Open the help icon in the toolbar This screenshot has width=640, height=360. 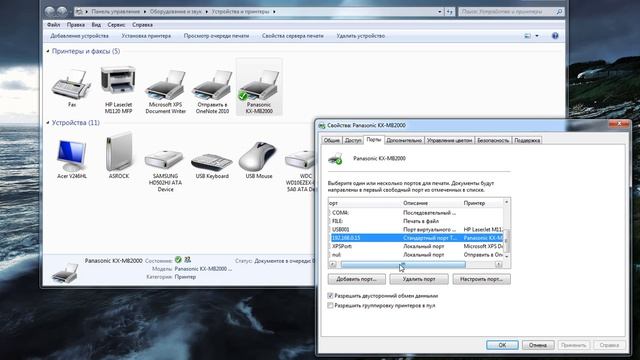[x=555, y=36]
